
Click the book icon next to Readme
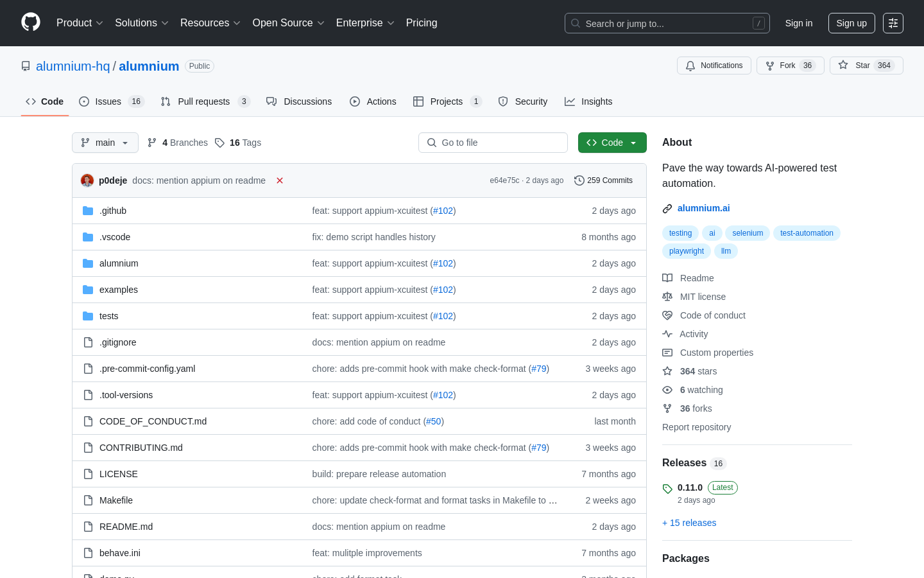[x=667, y=278]
